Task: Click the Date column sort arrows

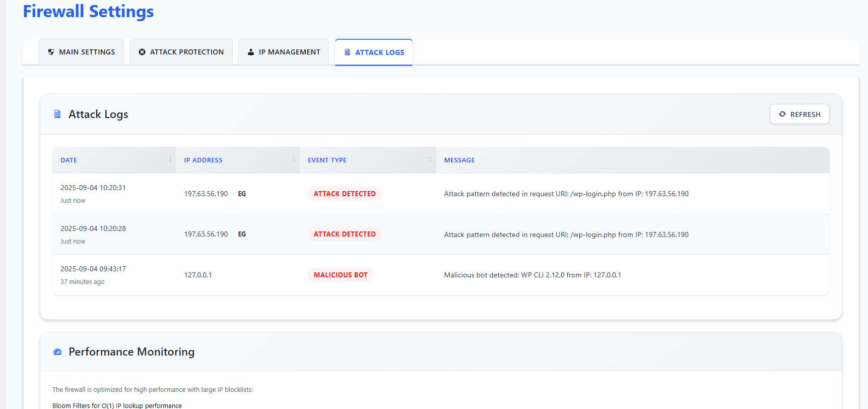Action: (170, 160)
